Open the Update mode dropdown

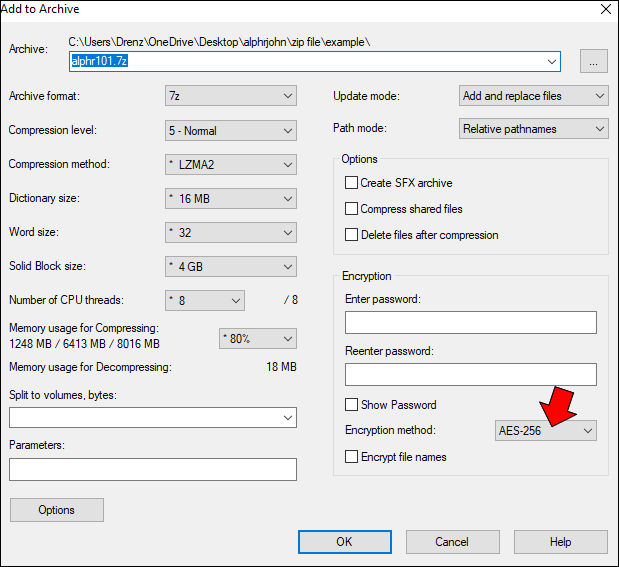coord(533,96)
